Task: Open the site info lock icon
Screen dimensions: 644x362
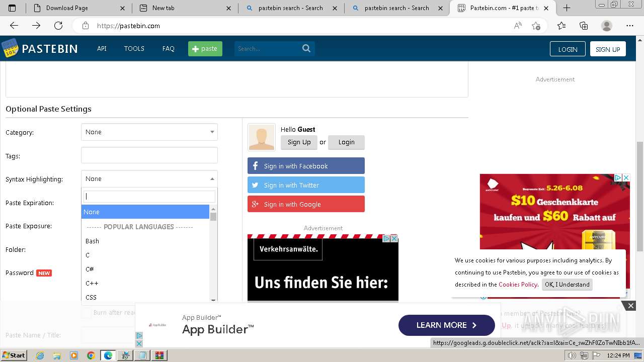Action: (x=86, y=26)
